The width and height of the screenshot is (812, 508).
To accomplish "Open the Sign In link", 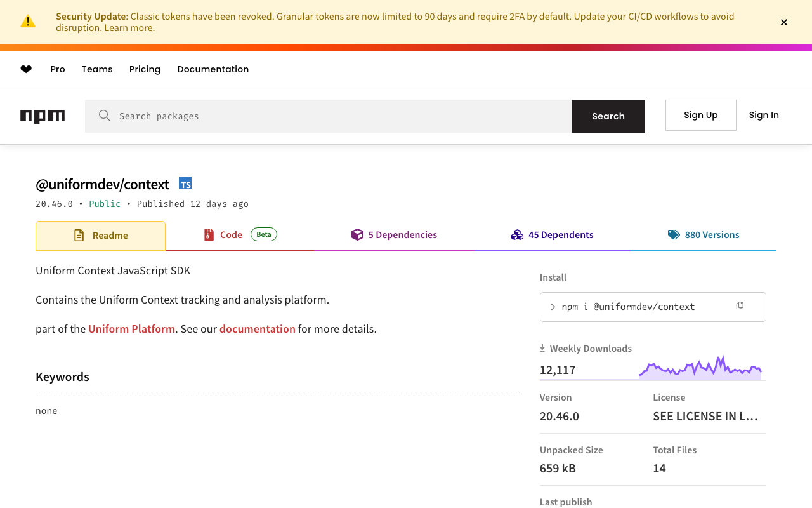I will [x=764, y=115].
